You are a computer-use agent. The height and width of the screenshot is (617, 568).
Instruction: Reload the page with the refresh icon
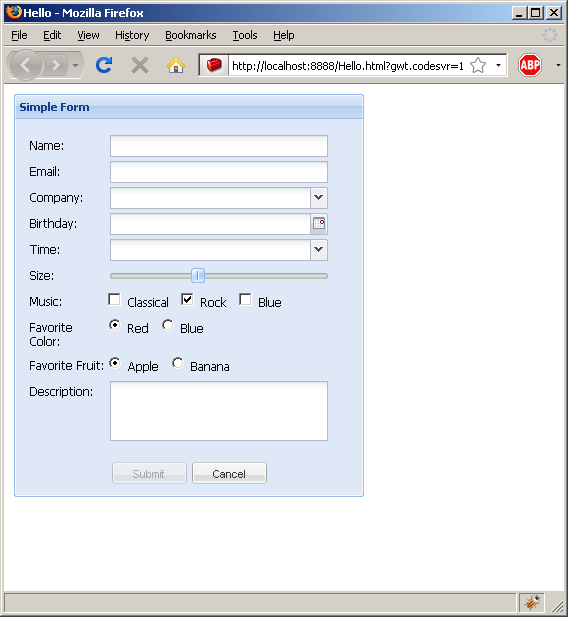click(104, 65)
